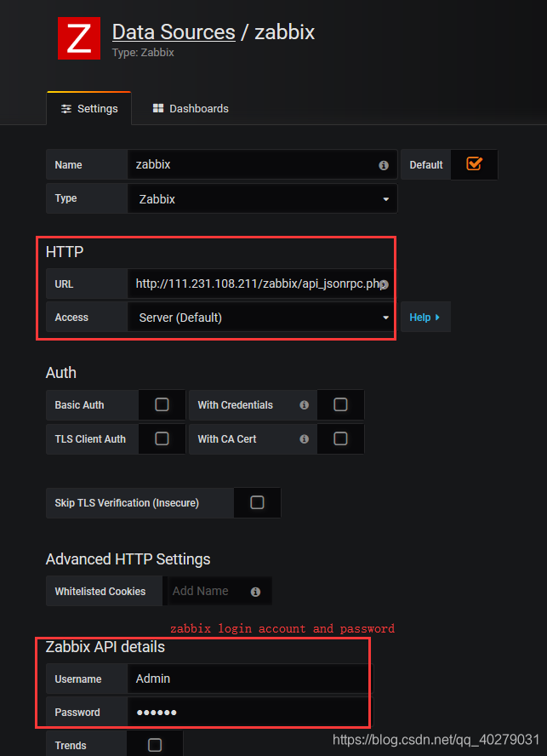Viewport: 547px width, 756px height.
Task: Enable the With CA Cert checkbox
Action: (341, 438)
